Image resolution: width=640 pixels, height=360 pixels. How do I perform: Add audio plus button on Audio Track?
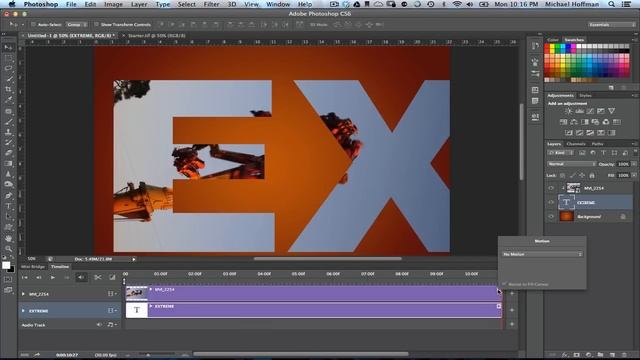(512, 324)
